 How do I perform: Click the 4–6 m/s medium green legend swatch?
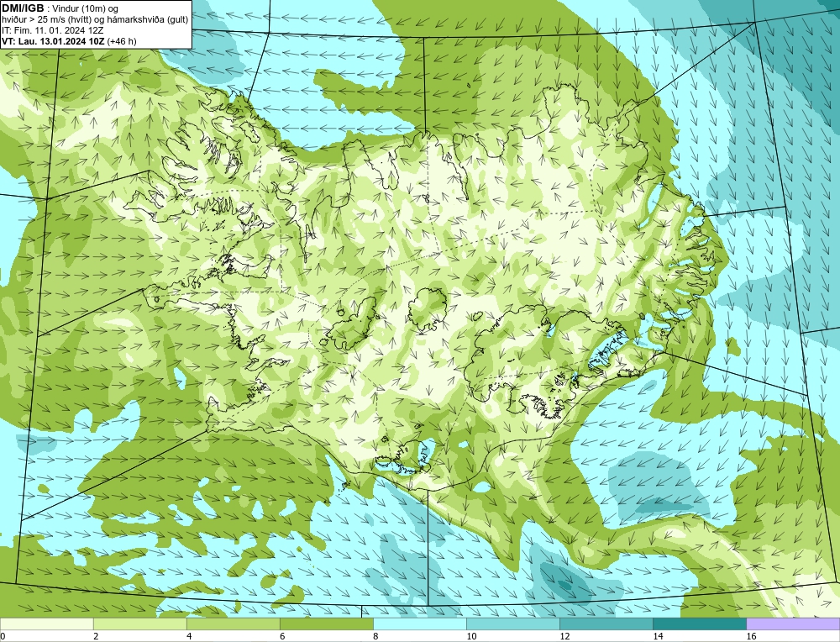pos(233,624)
